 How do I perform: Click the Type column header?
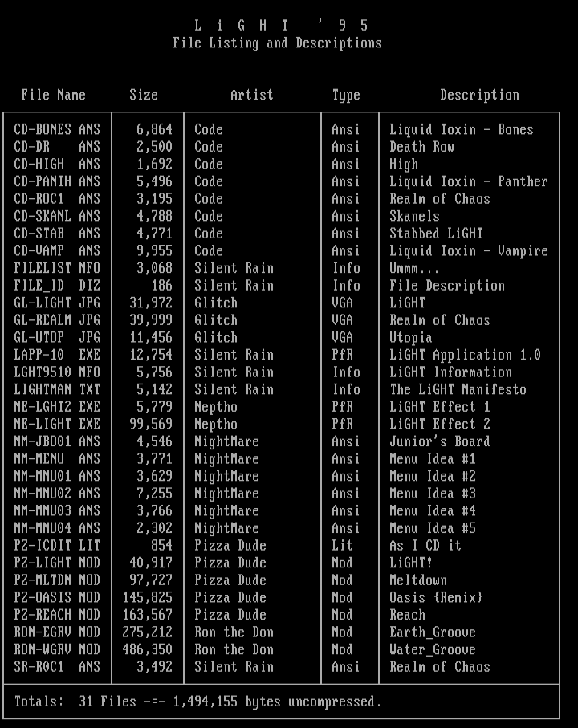[346, 95]
